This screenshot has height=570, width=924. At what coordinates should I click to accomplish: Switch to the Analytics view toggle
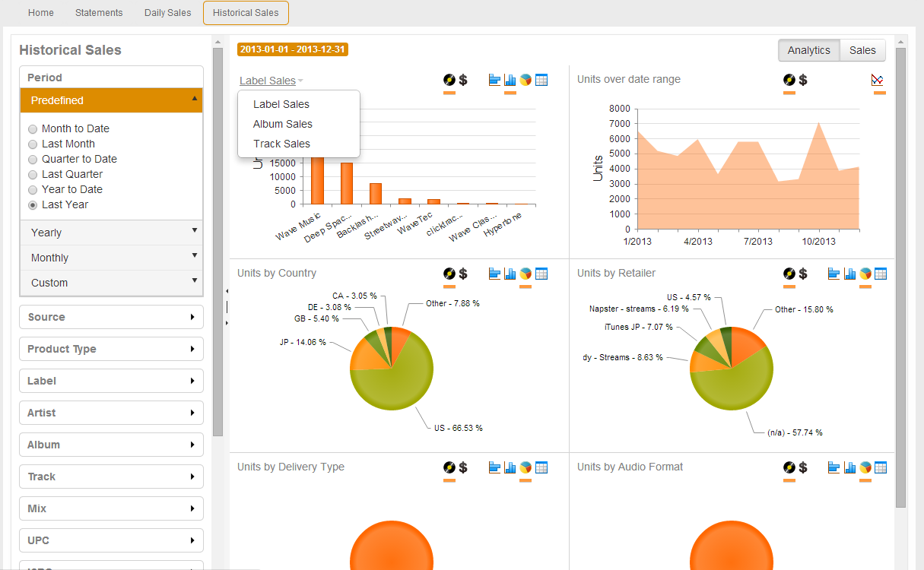tap(808, 50)
